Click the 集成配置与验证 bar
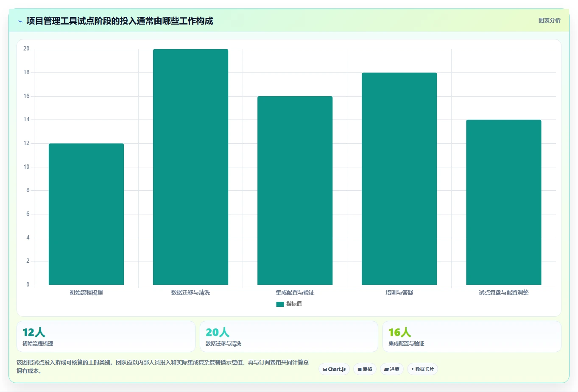 point(295,191)
